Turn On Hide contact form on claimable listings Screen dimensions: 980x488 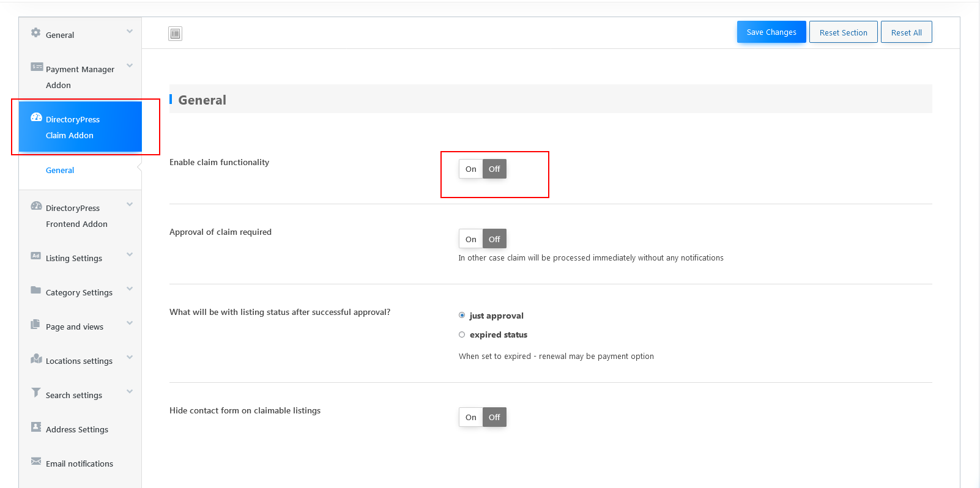(471, 417)
